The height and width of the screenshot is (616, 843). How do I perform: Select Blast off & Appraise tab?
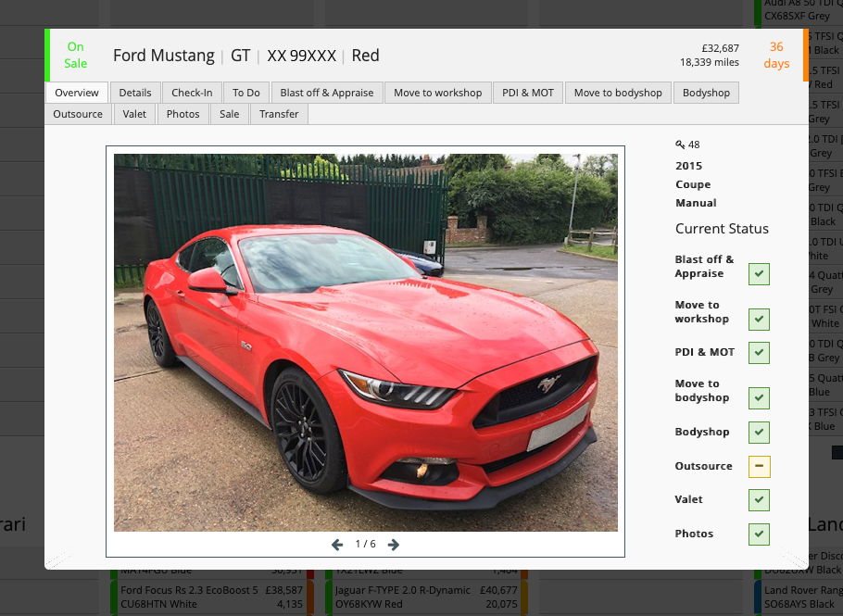pos(327,93)
